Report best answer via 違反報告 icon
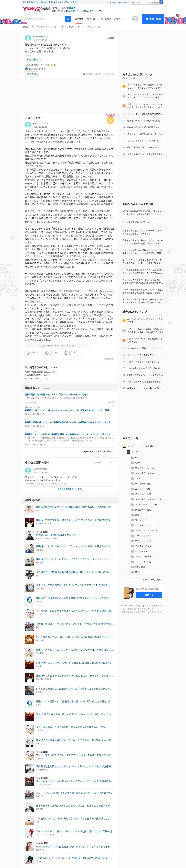 point(108,359)
